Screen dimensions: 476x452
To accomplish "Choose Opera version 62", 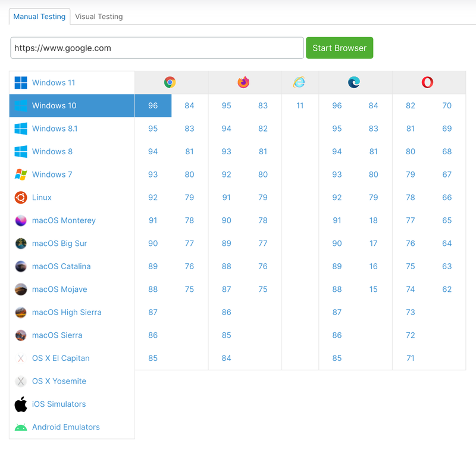I will pos(447,289).
